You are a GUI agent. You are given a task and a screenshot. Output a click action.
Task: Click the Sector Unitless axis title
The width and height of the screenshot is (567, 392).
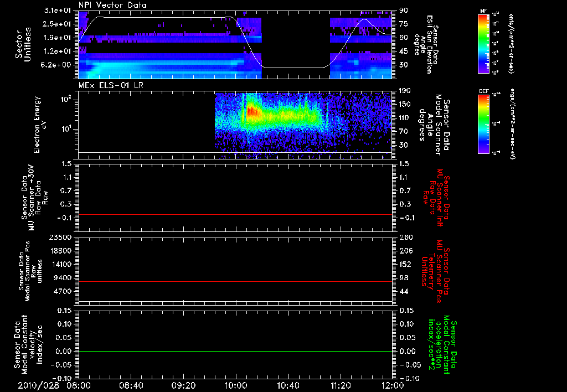point(23,44)
